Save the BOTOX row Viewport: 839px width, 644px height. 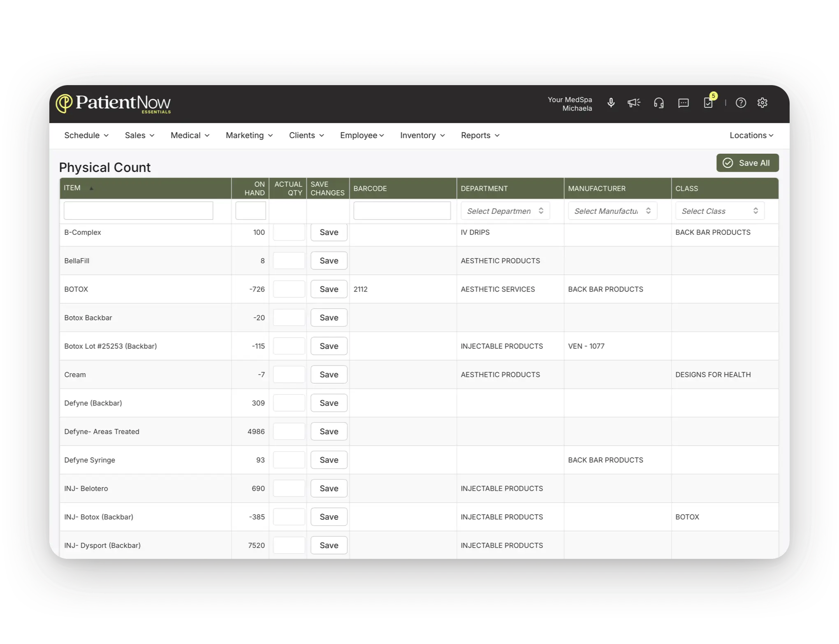pos(329,289)
